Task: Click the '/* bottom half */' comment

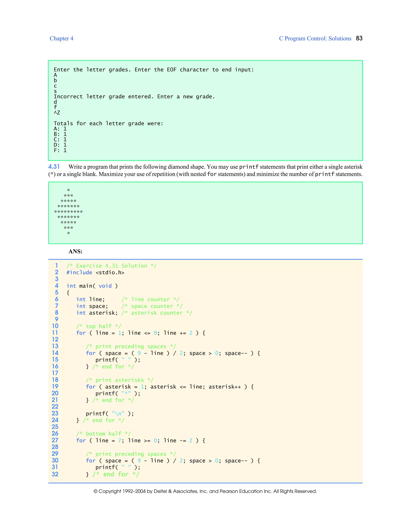Action: pyautogui.click(x=104, y=434)
